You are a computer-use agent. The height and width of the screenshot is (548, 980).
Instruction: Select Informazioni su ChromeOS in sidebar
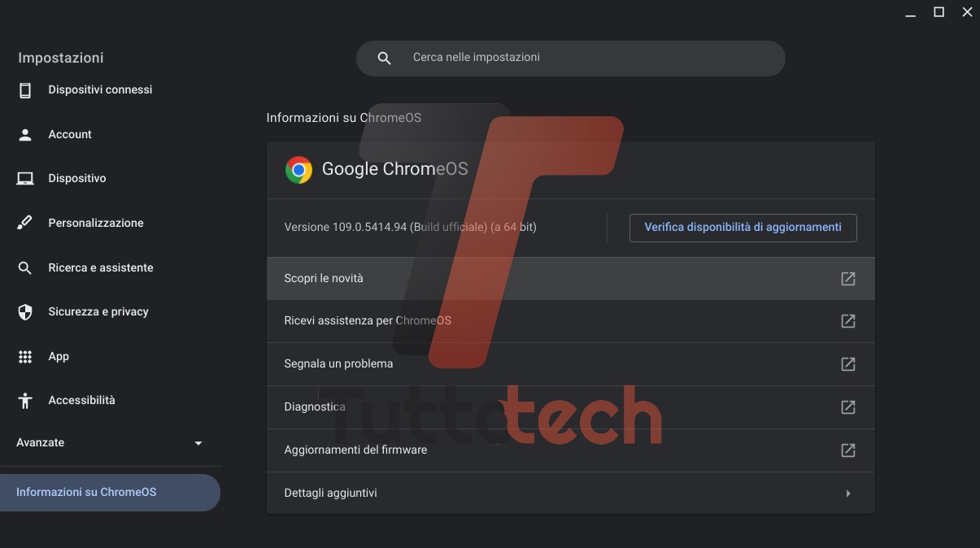tap(86, 493)
